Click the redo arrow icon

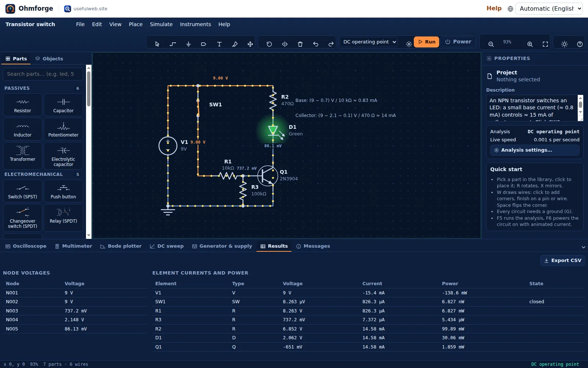pyautogui.click(x=331, y=44)
